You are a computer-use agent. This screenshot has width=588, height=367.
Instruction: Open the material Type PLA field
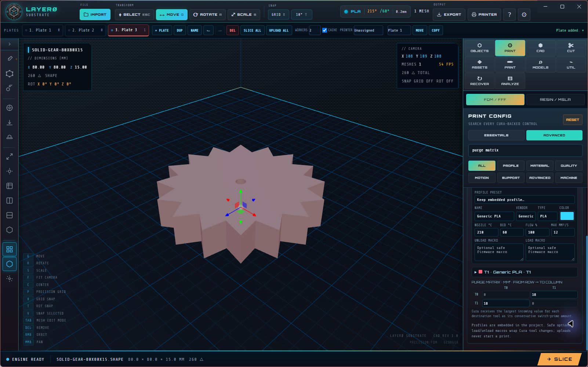[x=547, y=216]
